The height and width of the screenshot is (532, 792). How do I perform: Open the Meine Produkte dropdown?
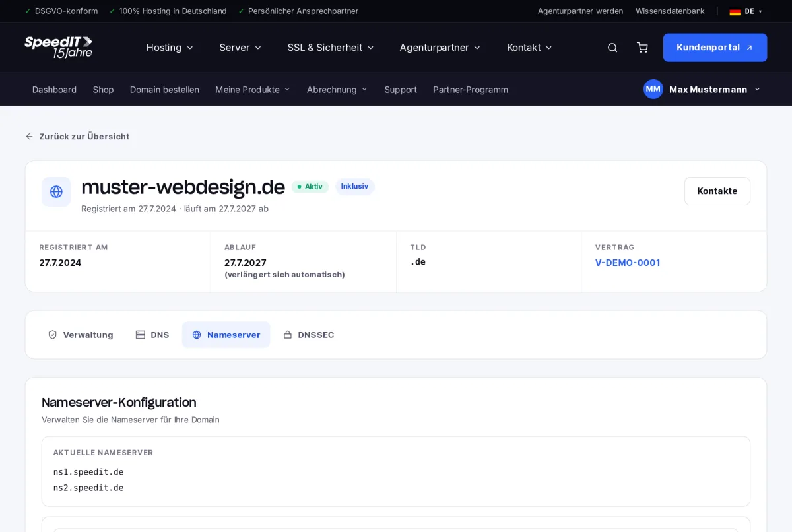tap(253, 90)
